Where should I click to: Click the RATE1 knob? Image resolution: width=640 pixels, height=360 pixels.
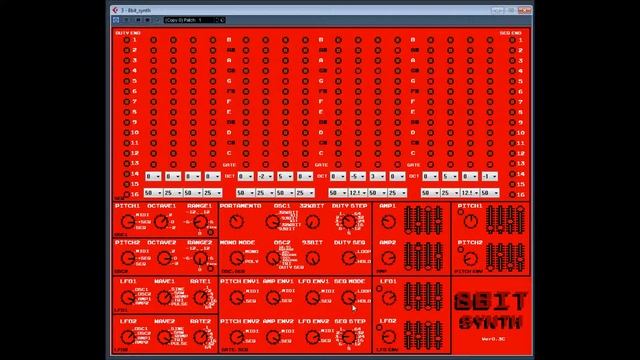(x=200, y=298)
